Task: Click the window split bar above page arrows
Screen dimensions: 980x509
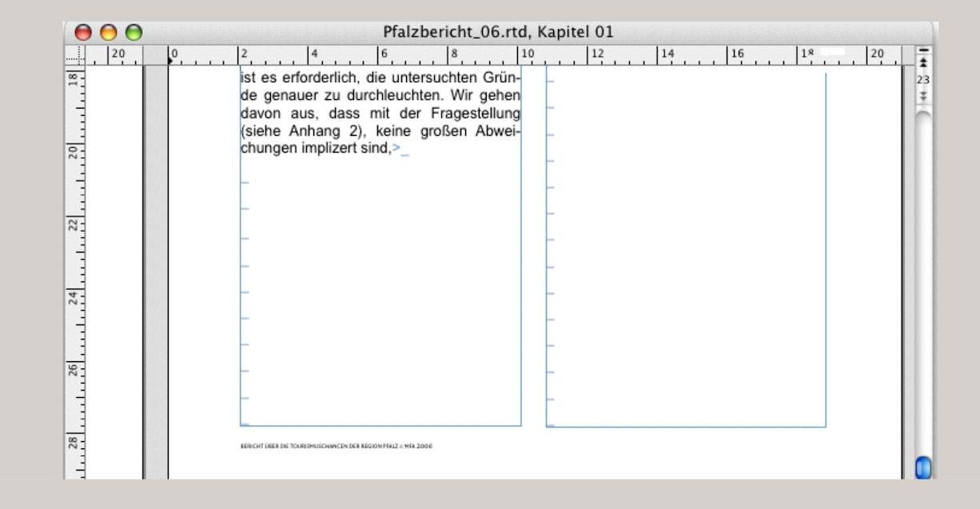Action: 923,50
